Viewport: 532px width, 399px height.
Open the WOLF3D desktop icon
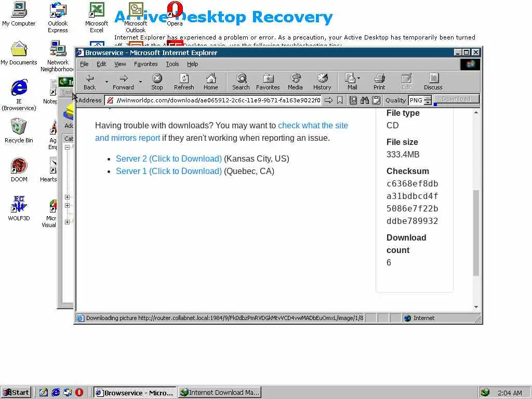click(x=19, y=208)
